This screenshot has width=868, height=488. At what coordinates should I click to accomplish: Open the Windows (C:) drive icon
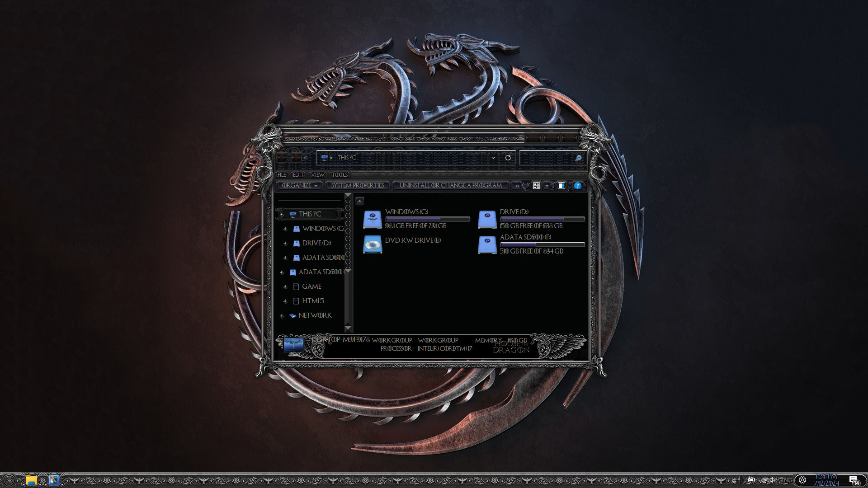[373, 220]
